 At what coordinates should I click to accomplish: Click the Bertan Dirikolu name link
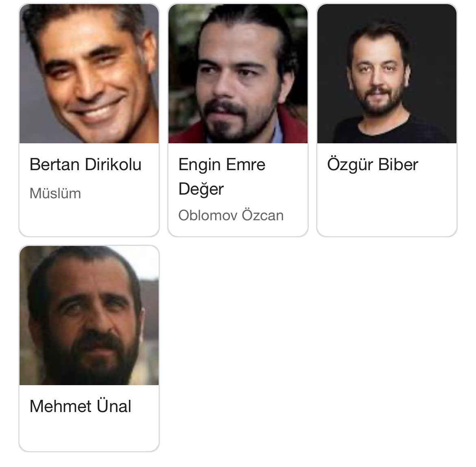(x=85, y=164)
